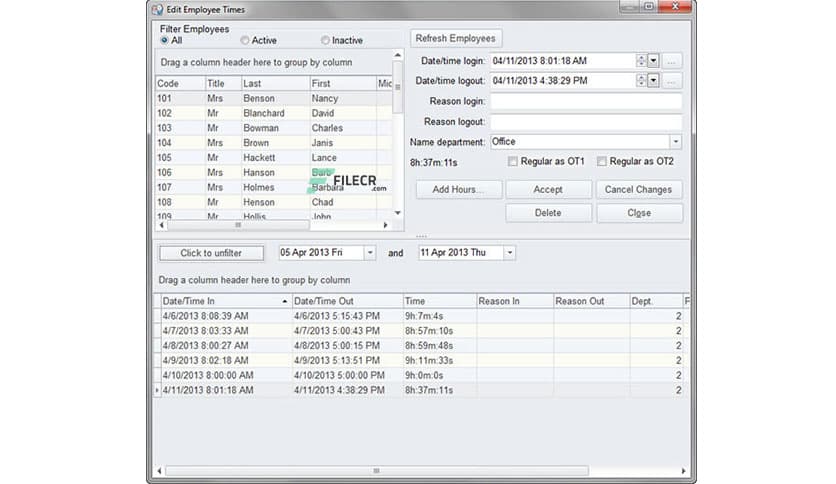Click Refresh Employees button
The width and height of the screenshot is (836, 484).
point(456,38)
